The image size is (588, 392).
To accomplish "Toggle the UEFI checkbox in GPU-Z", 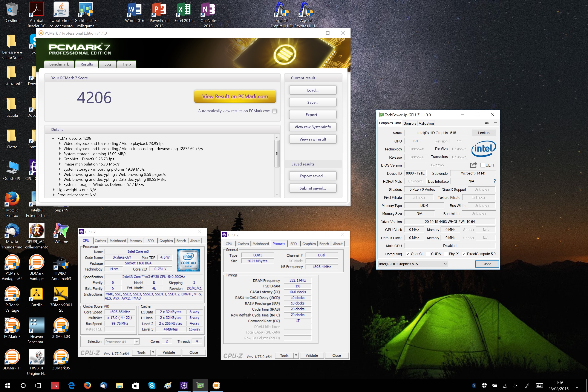I will click(482, 165).
